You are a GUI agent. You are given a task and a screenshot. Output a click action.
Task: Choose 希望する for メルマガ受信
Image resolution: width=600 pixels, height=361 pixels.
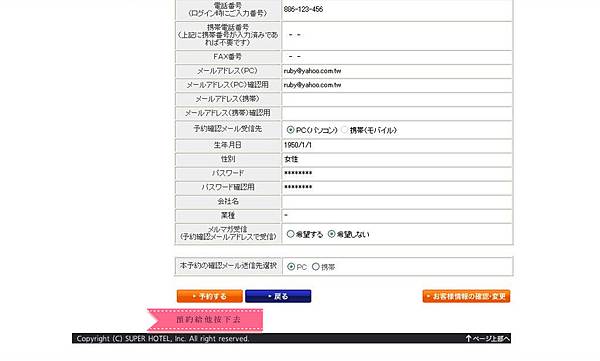(290, 234)
